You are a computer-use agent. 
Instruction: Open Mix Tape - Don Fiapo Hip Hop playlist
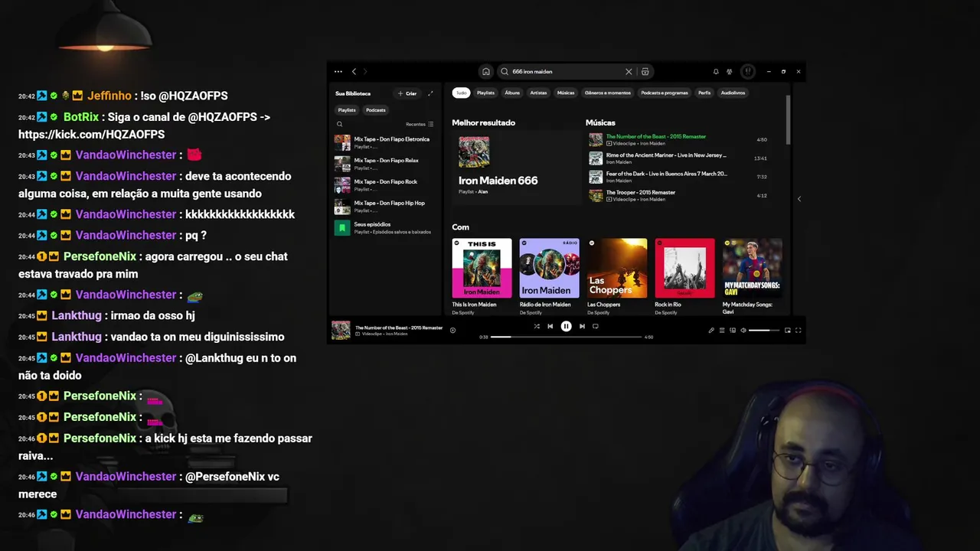(x=384, y=207)
